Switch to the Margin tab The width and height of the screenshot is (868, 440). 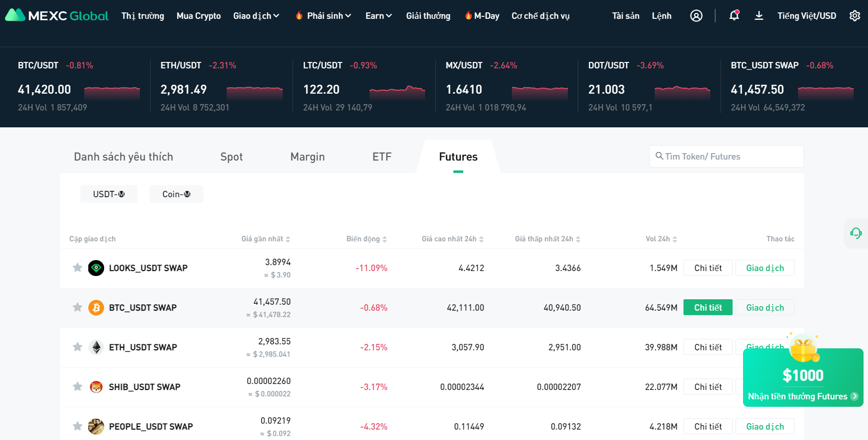[308, 157]
